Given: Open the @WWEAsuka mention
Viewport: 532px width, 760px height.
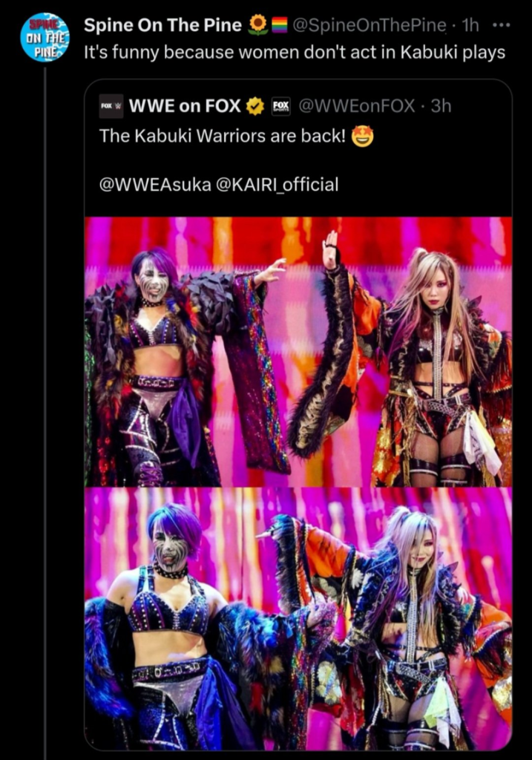Looking at the screenshot, I should pos(155,185).
